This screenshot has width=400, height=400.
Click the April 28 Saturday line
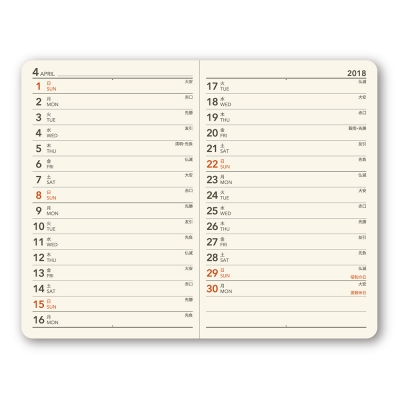coord(286,257)
